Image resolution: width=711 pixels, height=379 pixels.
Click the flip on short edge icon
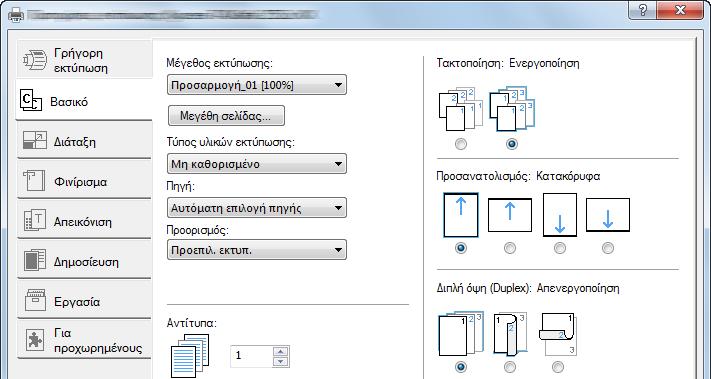558,334
